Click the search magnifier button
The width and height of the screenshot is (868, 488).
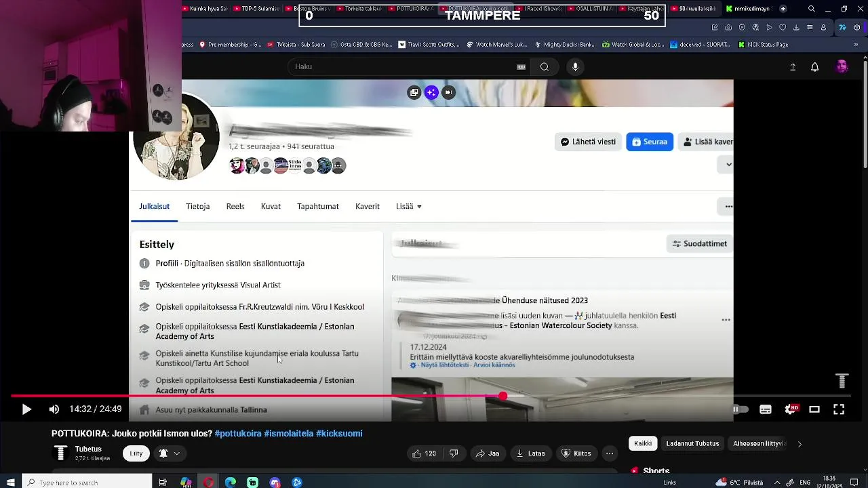[545, 66]
